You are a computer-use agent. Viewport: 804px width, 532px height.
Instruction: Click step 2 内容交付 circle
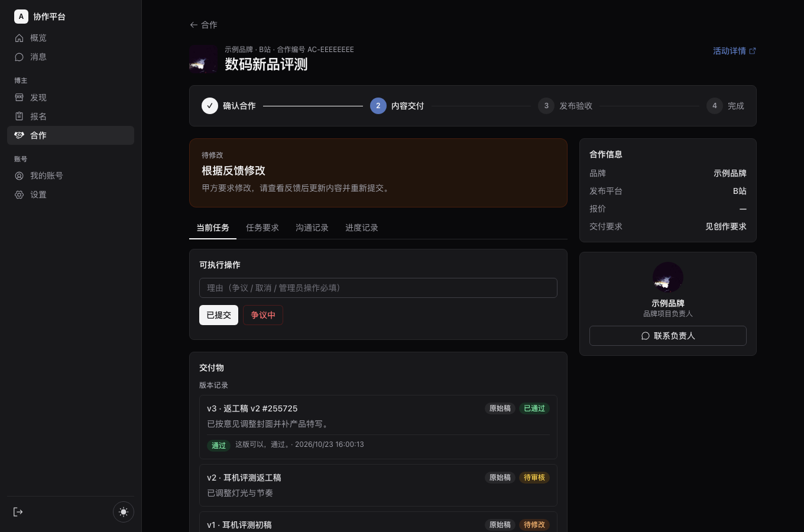(x=378, y=106)
